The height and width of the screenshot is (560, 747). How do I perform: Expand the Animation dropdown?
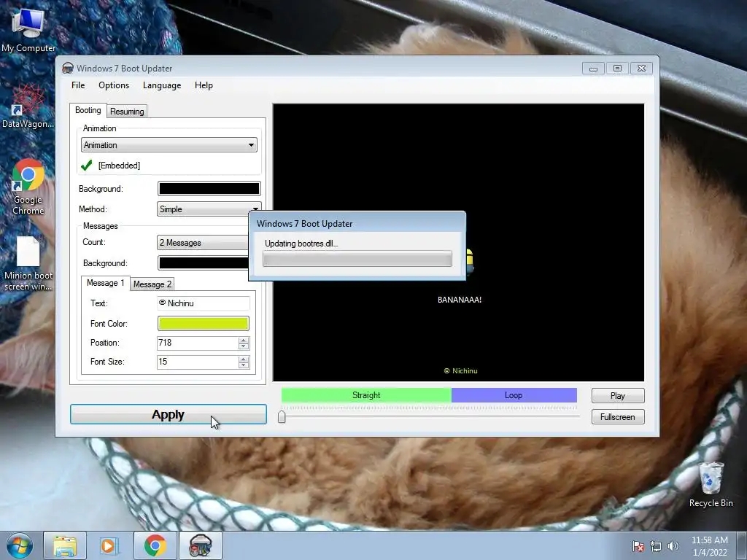[169, 145]
